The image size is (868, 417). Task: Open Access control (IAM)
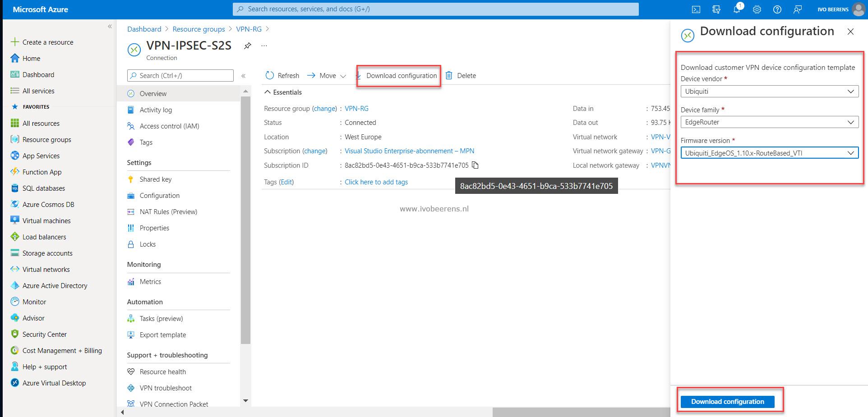pos(169,126)
